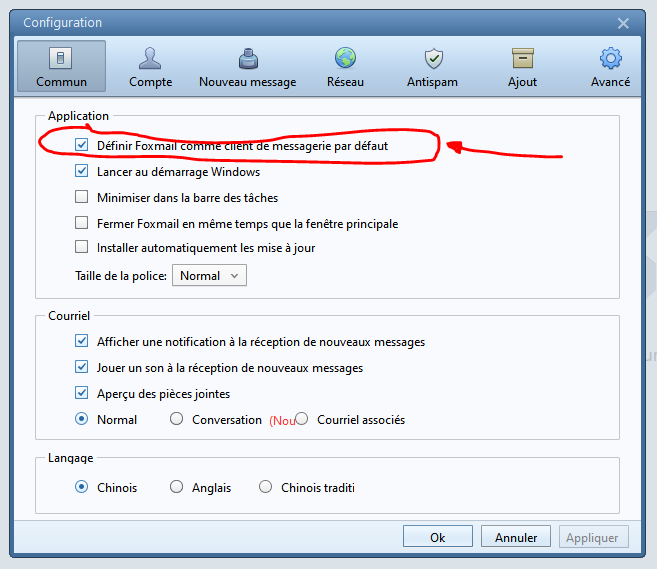This screenshot has height=569, width=657.
Task: Open the Commun settings tab icon
Action: point(61,58)
